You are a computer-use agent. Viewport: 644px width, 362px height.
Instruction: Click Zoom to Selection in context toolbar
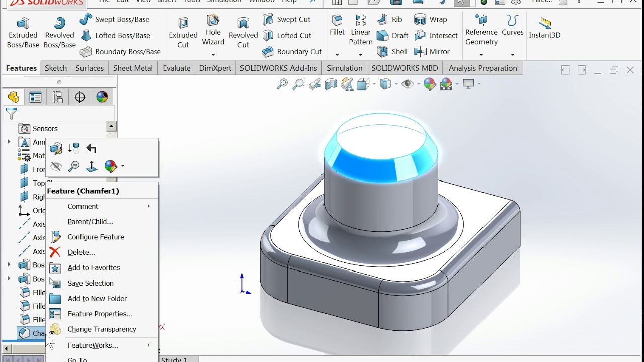pos(74,166)
